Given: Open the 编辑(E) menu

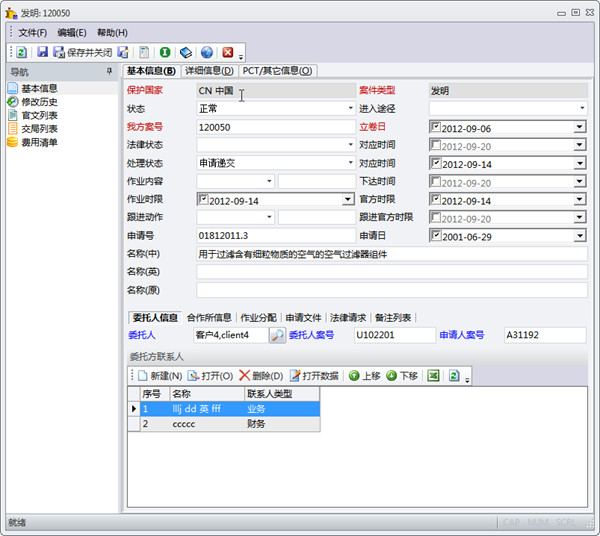Looking at the screenshot, I should coord(72,33).
